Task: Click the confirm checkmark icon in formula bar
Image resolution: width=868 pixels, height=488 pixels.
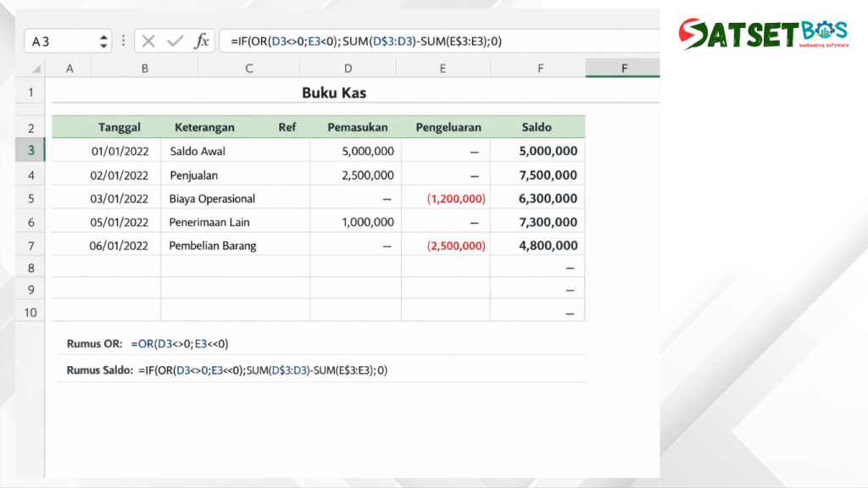Action: pos(175,41)
